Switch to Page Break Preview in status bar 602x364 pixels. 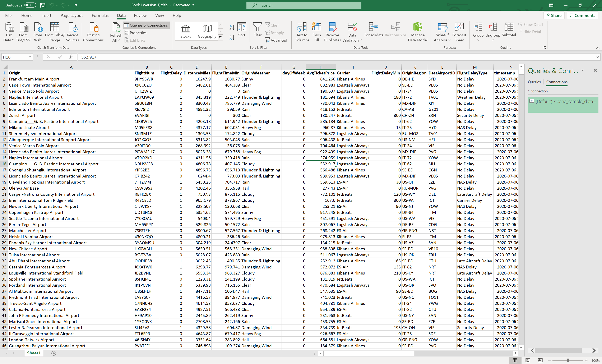(x=540, y=360)
